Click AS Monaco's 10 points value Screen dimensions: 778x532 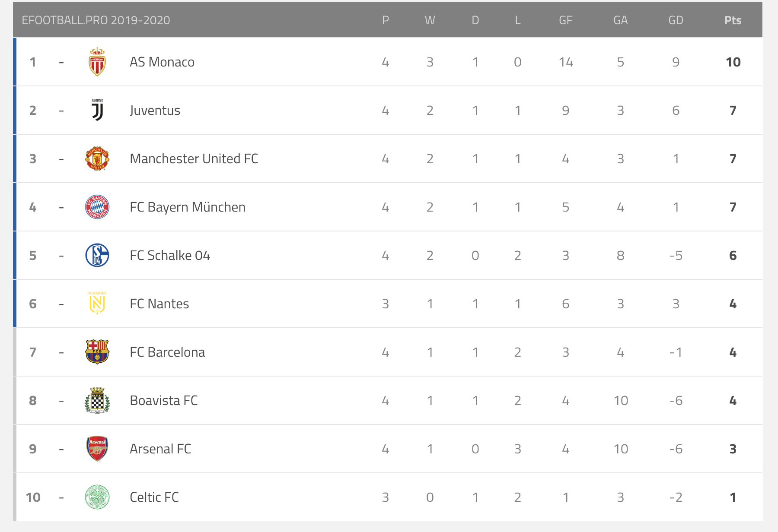click(733, 62)
